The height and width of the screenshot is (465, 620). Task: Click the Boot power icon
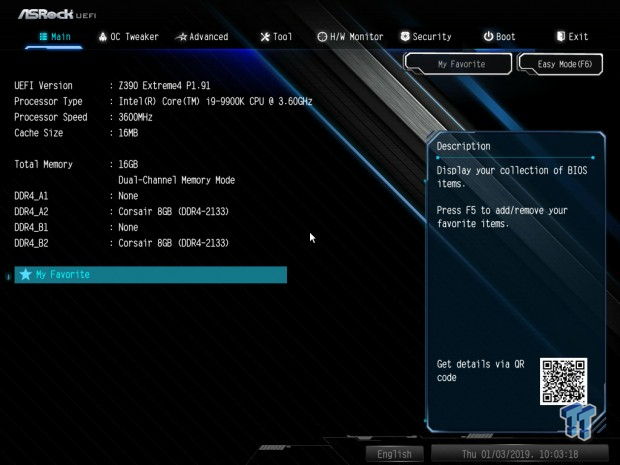[488, 36]
